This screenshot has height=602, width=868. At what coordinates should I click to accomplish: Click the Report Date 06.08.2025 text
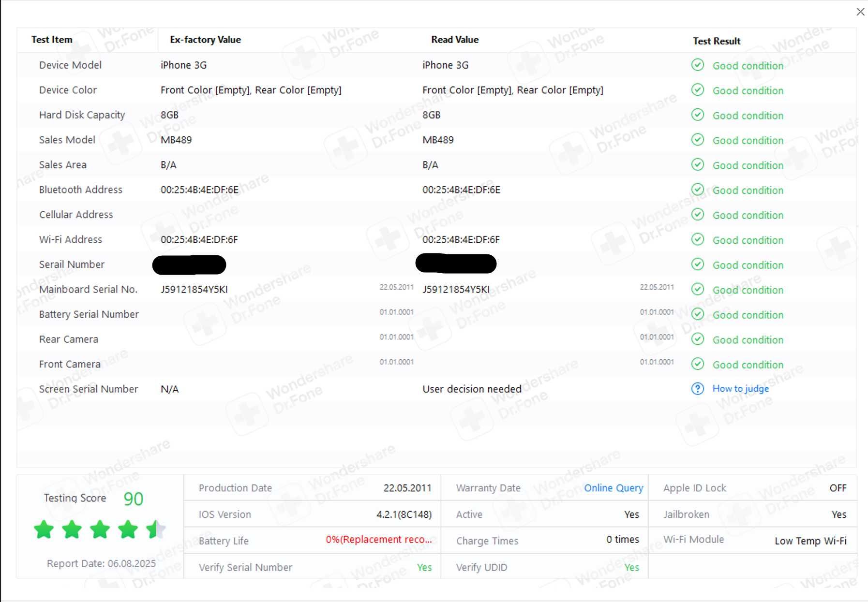(101, 564)
